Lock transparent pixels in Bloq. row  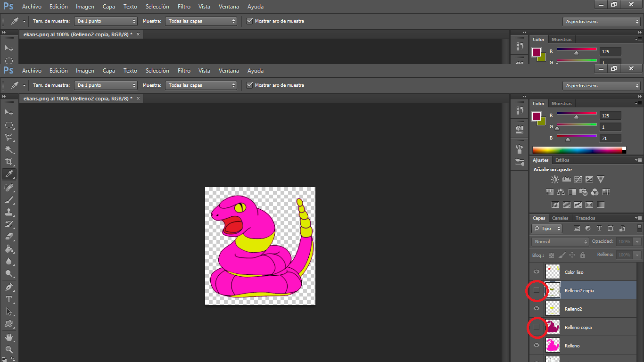click(551, 255)
